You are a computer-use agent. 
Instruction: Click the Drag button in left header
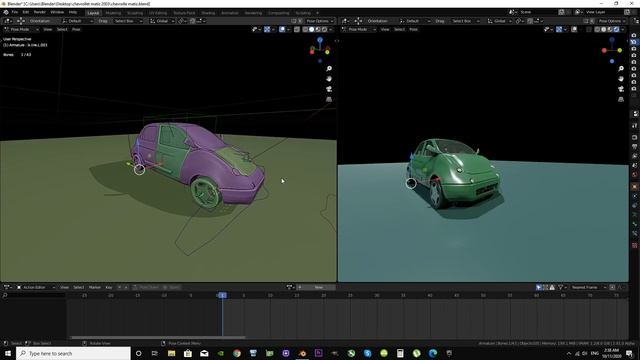tap(103, 21)
